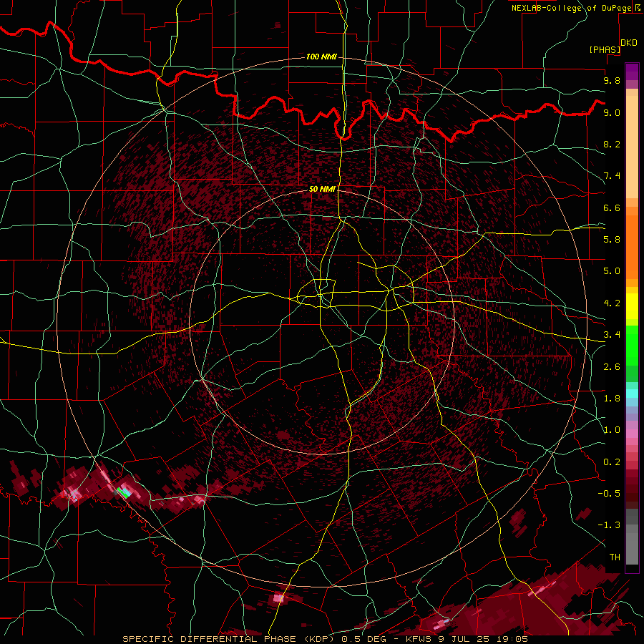Viewport: 644px width, 644px height.
Task: Select the 3.4 legend value
Action: click(x=612, y=335)
